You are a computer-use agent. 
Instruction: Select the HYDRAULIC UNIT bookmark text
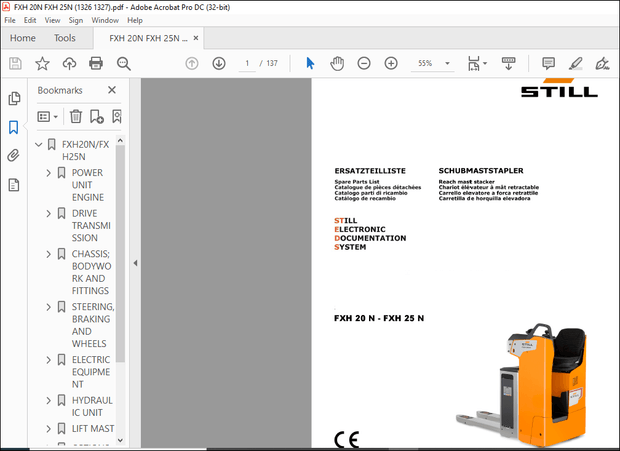click(x=92, y=406)
